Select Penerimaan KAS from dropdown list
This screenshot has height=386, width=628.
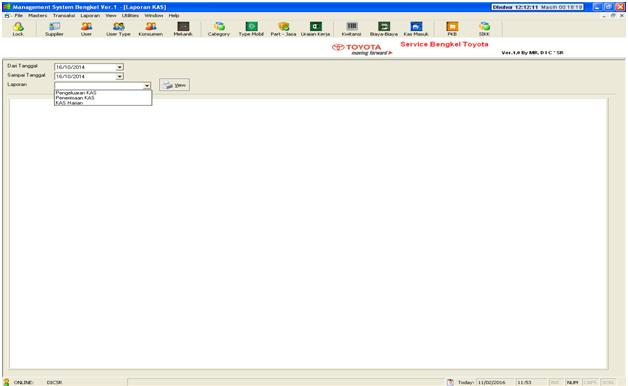coord(103,98)
